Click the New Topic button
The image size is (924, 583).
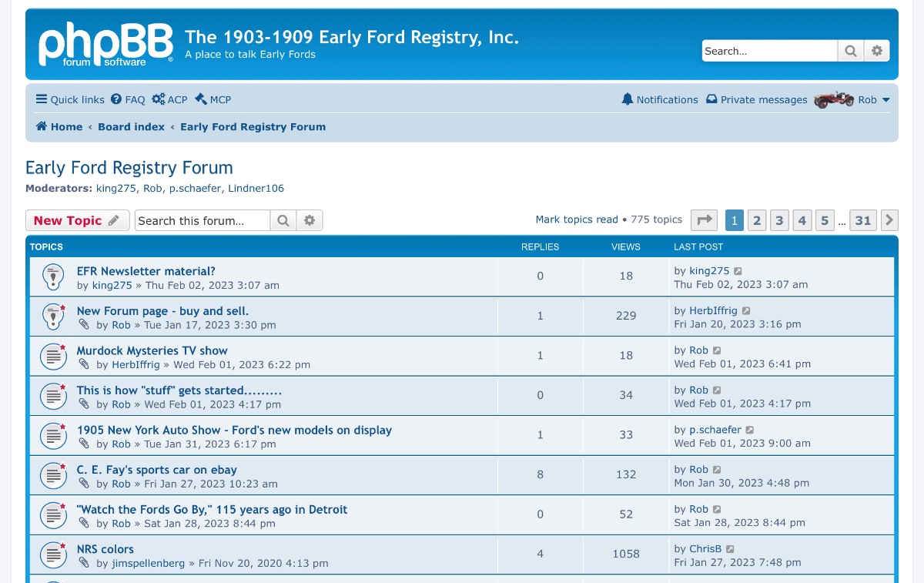[x=76, y=220]
